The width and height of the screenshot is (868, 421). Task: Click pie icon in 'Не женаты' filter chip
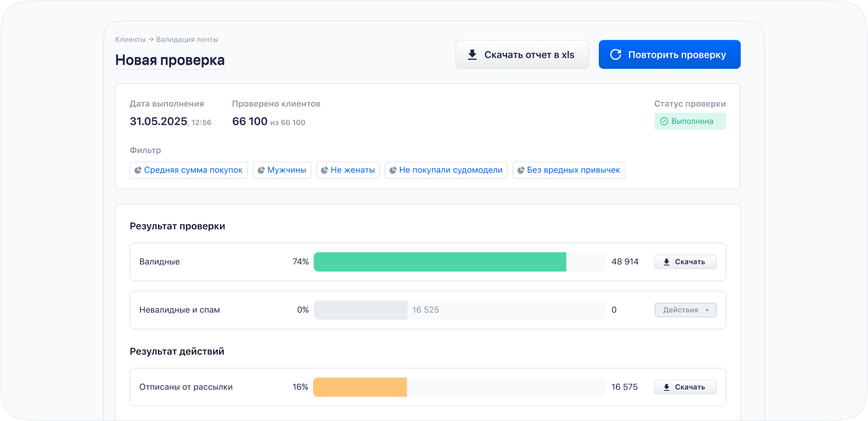coord(324,170)
